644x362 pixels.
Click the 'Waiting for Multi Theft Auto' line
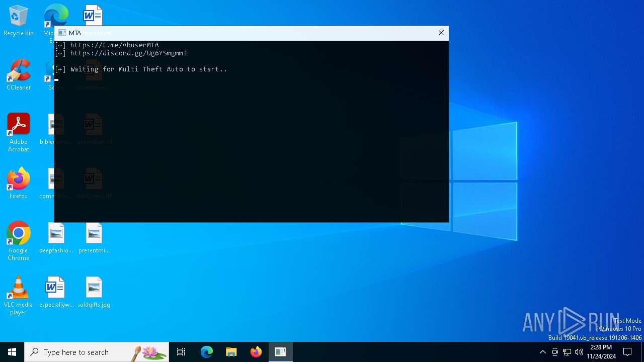coord(141,69)
